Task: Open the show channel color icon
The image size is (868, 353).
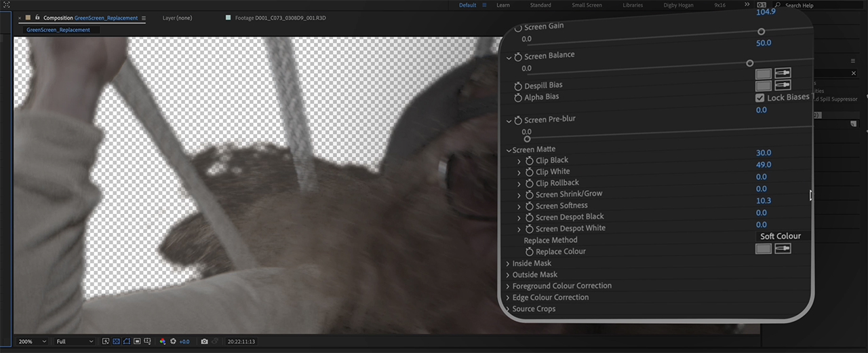Action: tap(162, 341)
